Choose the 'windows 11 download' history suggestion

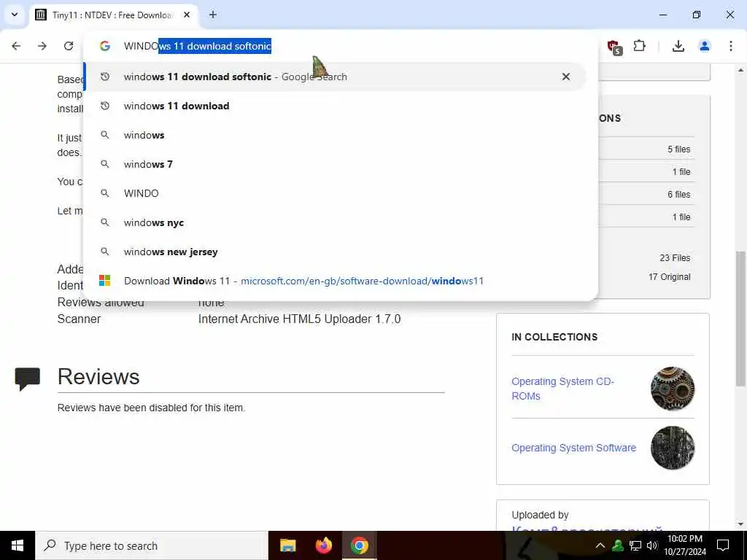[x=335, y=106]
